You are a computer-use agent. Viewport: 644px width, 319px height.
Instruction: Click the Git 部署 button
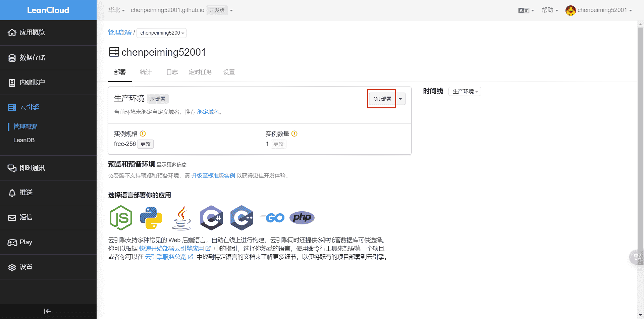382,99
